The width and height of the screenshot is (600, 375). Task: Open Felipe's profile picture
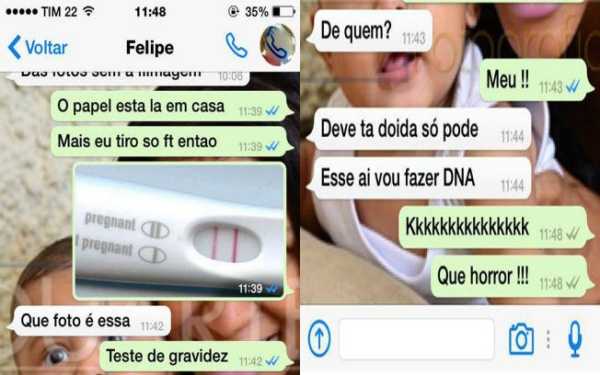click(x=278, y=45)
